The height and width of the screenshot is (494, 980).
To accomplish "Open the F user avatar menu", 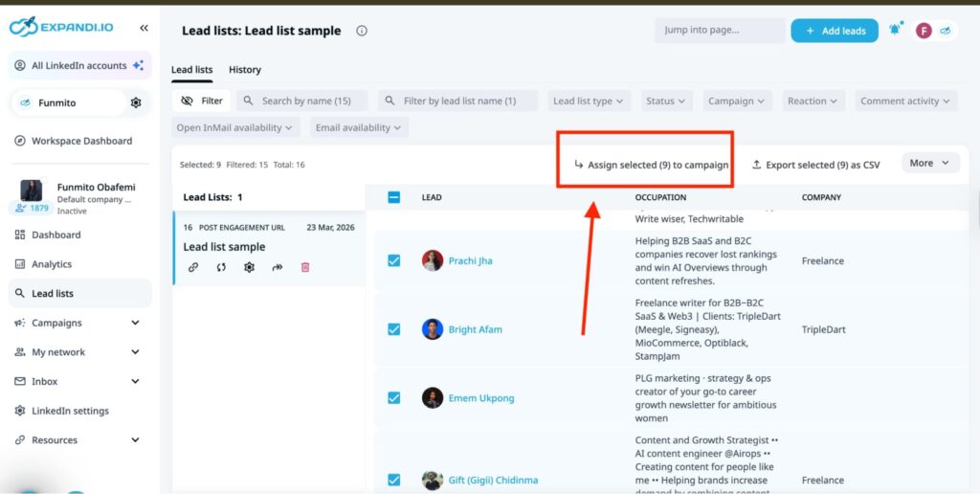I will click(924, 30).
